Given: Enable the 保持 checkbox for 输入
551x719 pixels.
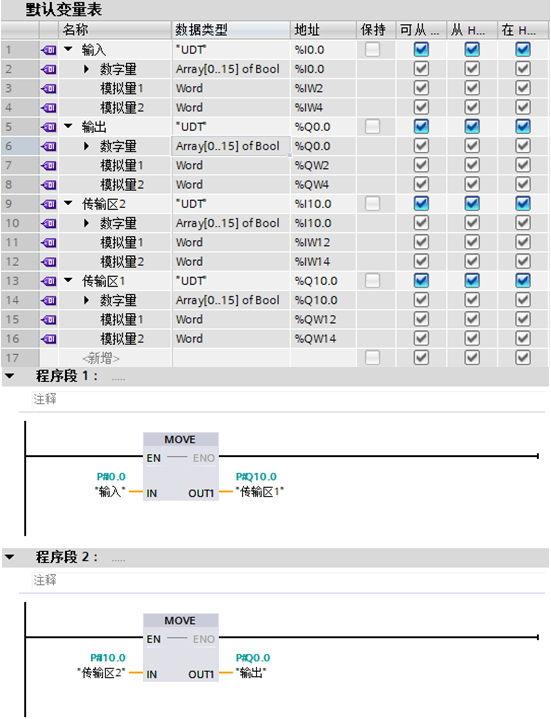Looking at the screenshot, I should tap(372, 50).
